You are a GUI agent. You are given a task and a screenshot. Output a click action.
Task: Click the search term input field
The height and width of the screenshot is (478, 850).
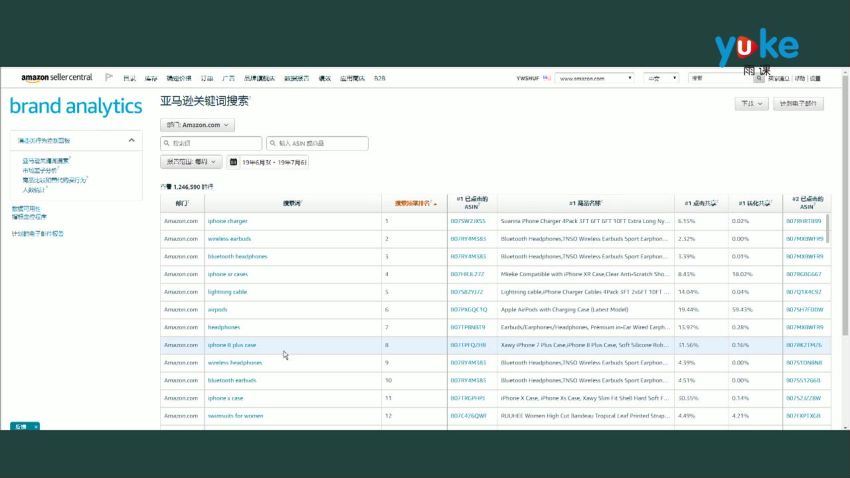(x=211, y=143)
